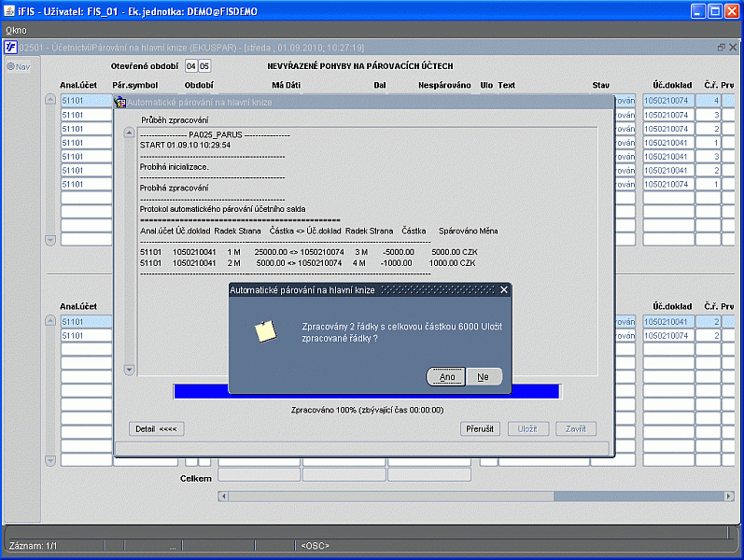Viewport: 744px width, 560px height.
Task: Click the iFIS form icon in document title
Action: coord(10,48)
